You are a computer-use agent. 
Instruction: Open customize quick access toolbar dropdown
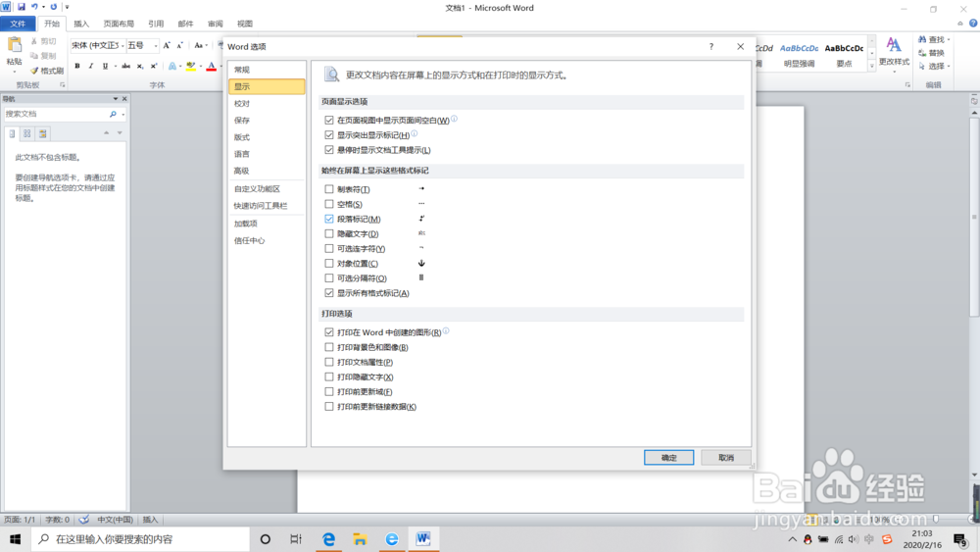(x=67, y=7)
